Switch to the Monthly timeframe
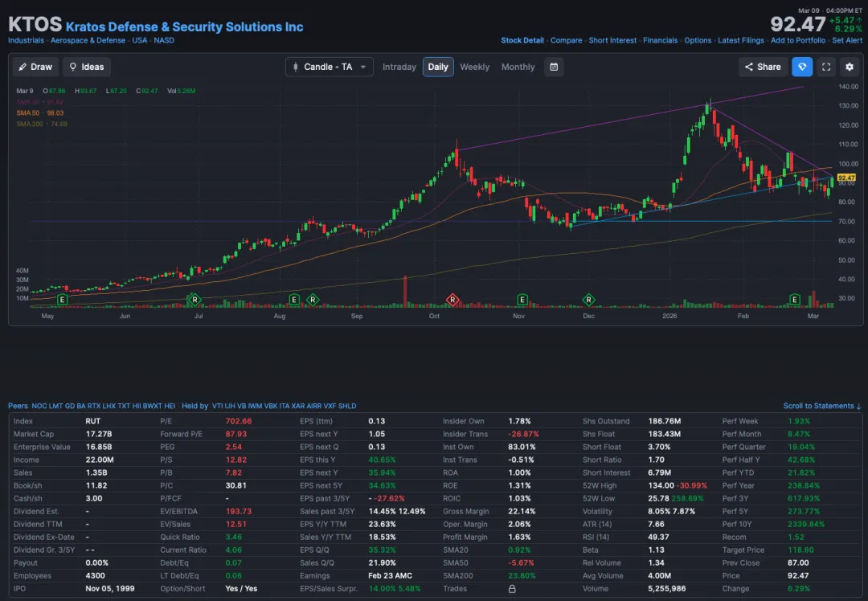868x601 pixels. pos(518,67)
